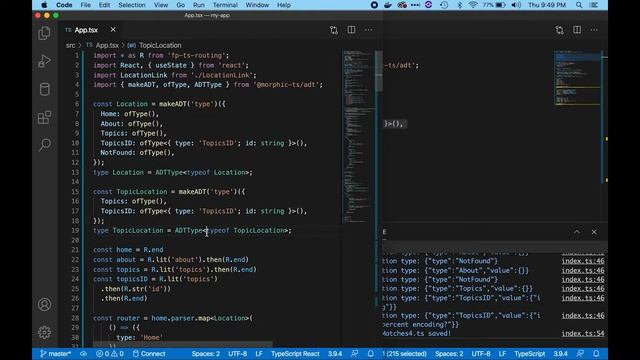
Task: Change LF line ending in my-app window
Action: [259, 354]
